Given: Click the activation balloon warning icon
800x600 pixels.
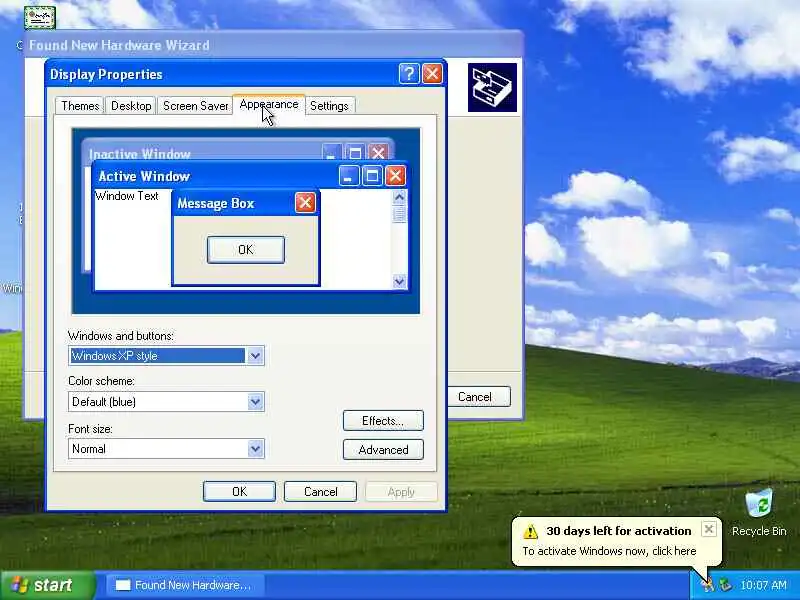Looking at the screenshot, I should click(x=531, y=532).
